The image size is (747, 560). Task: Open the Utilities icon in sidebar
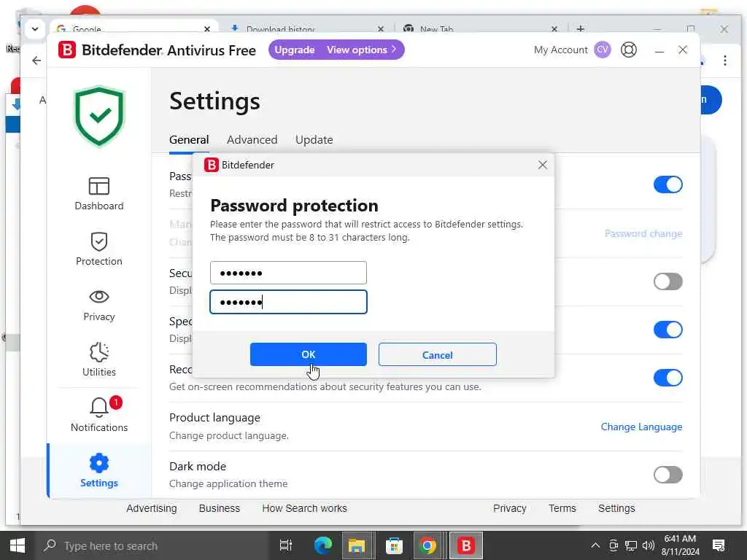coord(99,352)
